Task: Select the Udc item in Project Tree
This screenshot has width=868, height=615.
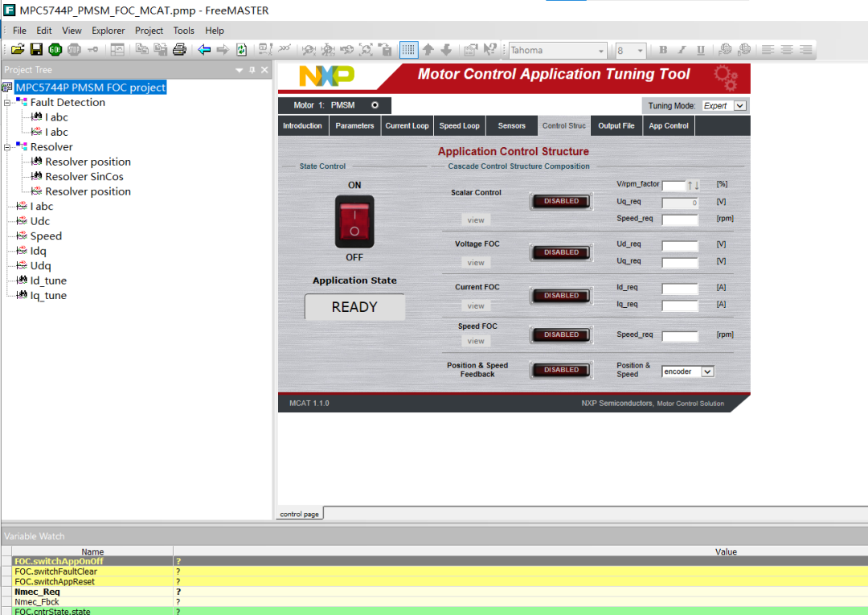Action: pyautogui.click(x=39, y=221)
